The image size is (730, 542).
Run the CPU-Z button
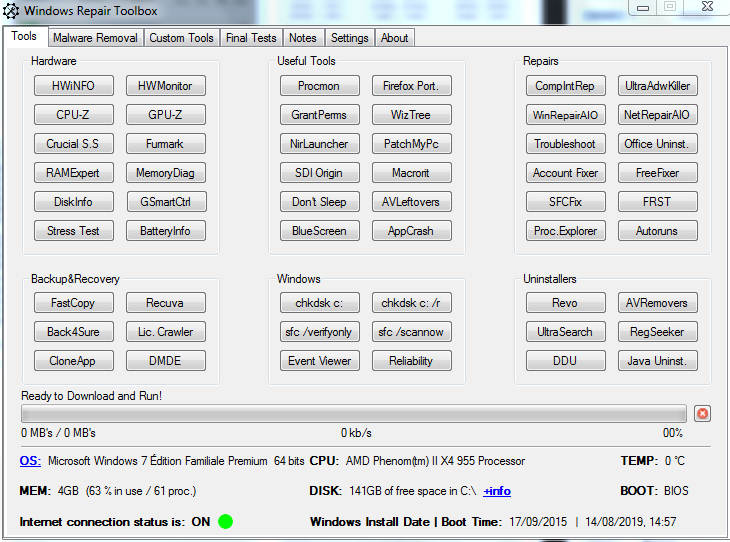[x=73, y=115]
